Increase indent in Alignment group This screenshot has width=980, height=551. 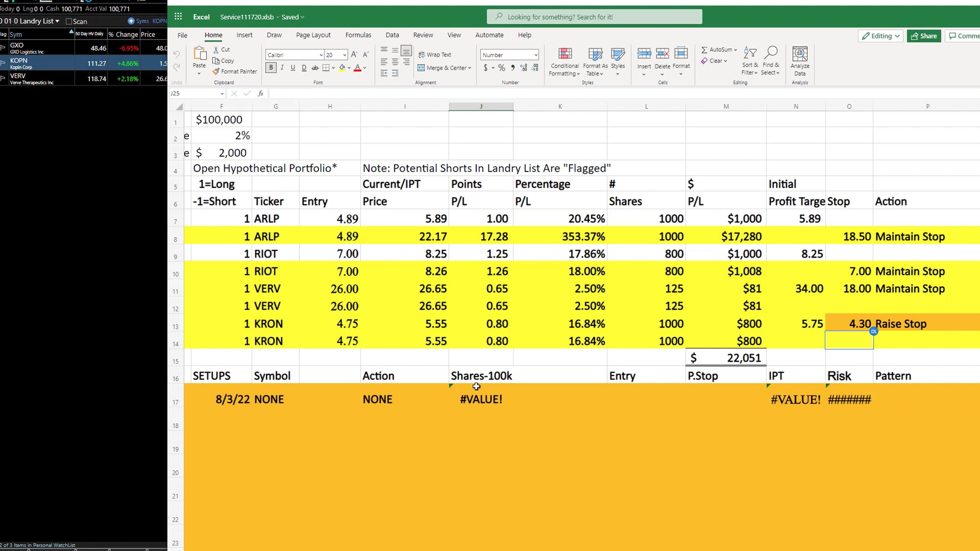395,73
